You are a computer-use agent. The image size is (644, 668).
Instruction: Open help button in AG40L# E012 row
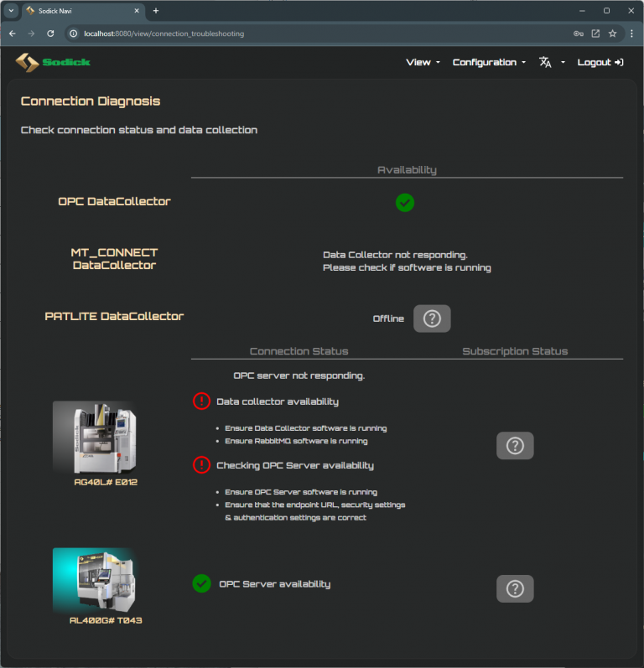coord(515,446)
